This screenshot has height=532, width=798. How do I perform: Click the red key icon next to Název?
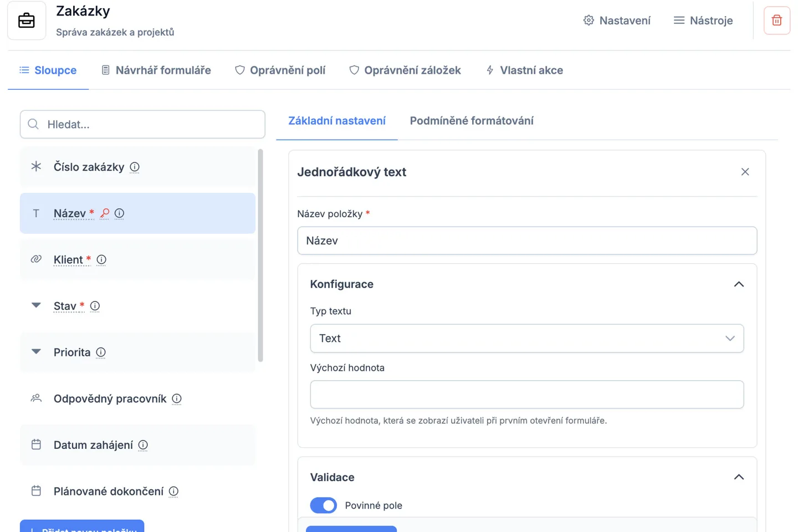click(105, 213)
